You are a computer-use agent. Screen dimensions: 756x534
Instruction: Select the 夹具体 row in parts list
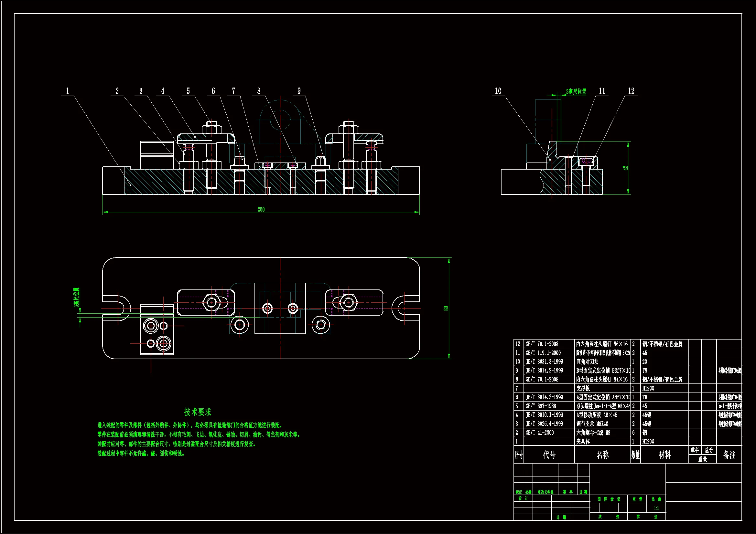pyautogui.click(x=583, y=442)
